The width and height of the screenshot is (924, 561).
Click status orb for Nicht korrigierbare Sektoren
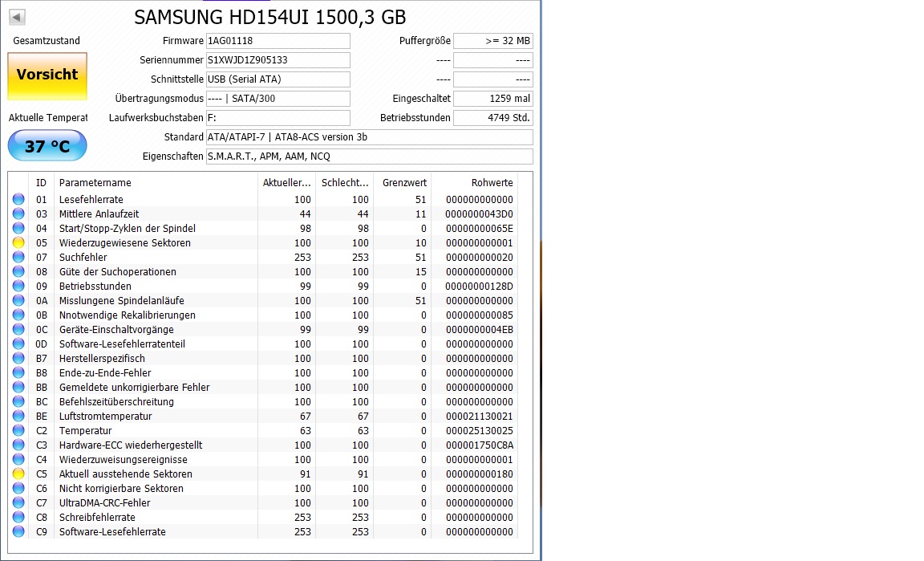tap(19, 489)
